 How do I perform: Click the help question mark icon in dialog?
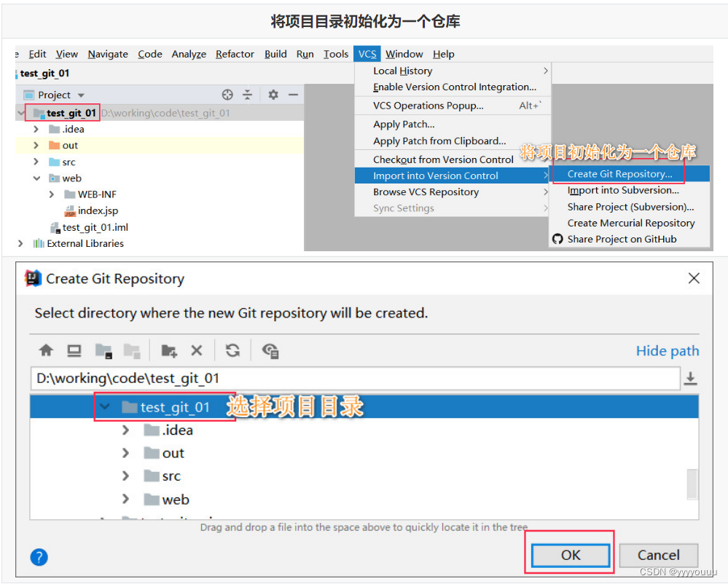tap(38, 557)
